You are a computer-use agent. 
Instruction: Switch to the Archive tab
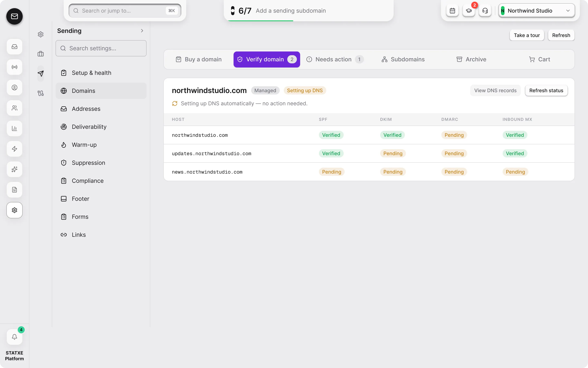[x=471, y=59]
